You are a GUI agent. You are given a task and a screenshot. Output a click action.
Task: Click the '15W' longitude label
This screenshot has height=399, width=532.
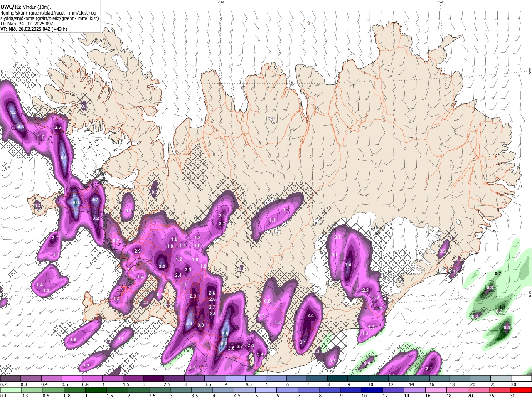(440, 2)
